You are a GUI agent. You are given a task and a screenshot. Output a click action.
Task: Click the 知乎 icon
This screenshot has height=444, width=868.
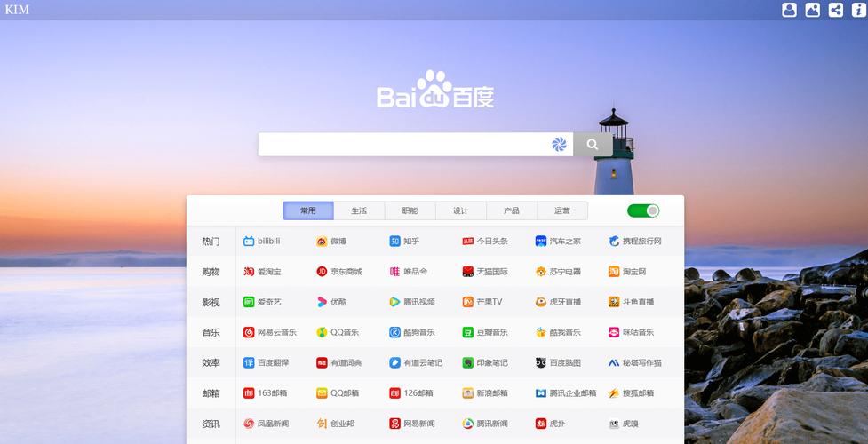[x=394, y=242]
